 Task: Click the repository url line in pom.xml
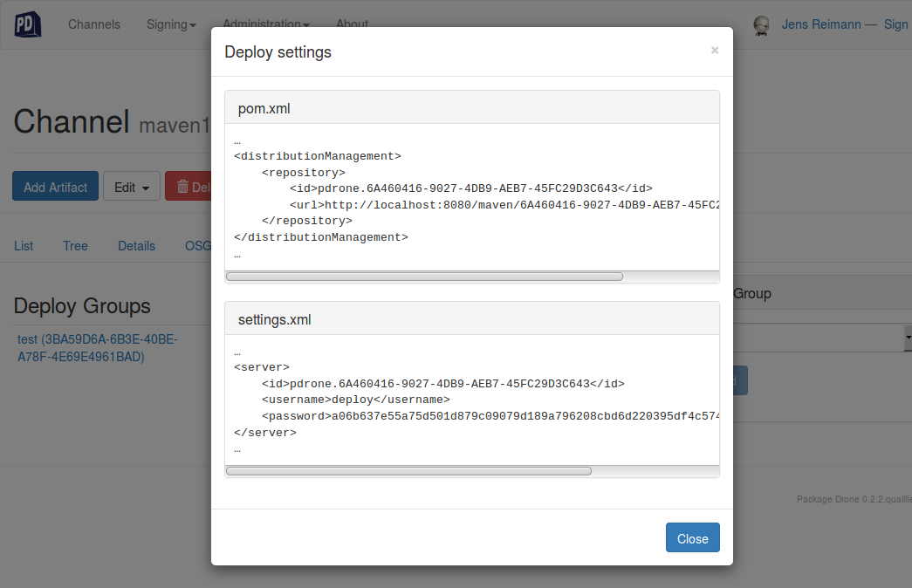click(506, 205)
